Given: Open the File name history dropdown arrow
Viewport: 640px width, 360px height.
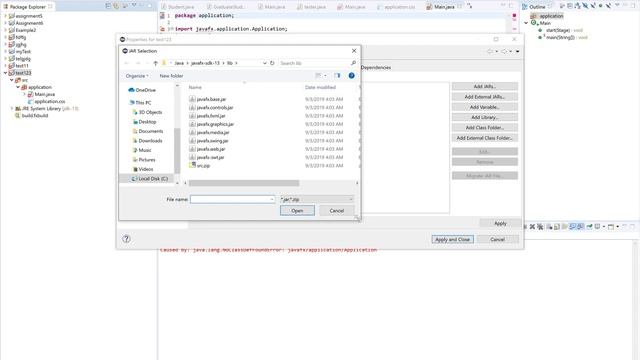Looking at the screenshot, I should (272, 199).
